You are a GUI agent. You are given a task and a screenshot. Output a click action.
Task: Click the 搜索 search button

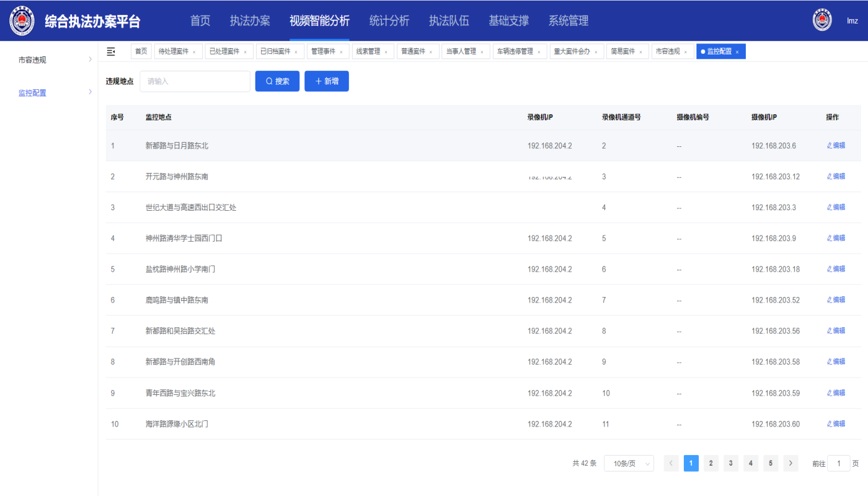(x=277, y=81)
